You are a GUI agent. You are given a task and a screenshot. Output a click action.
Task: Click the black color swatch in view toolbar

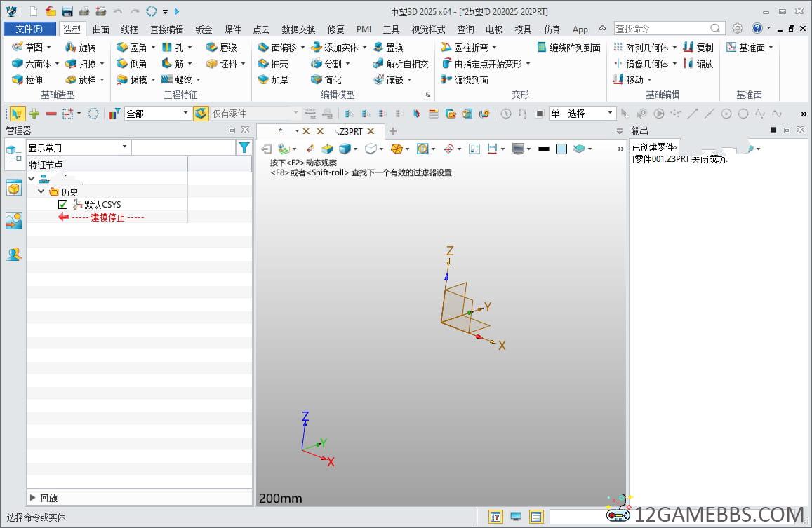(544, 149)
